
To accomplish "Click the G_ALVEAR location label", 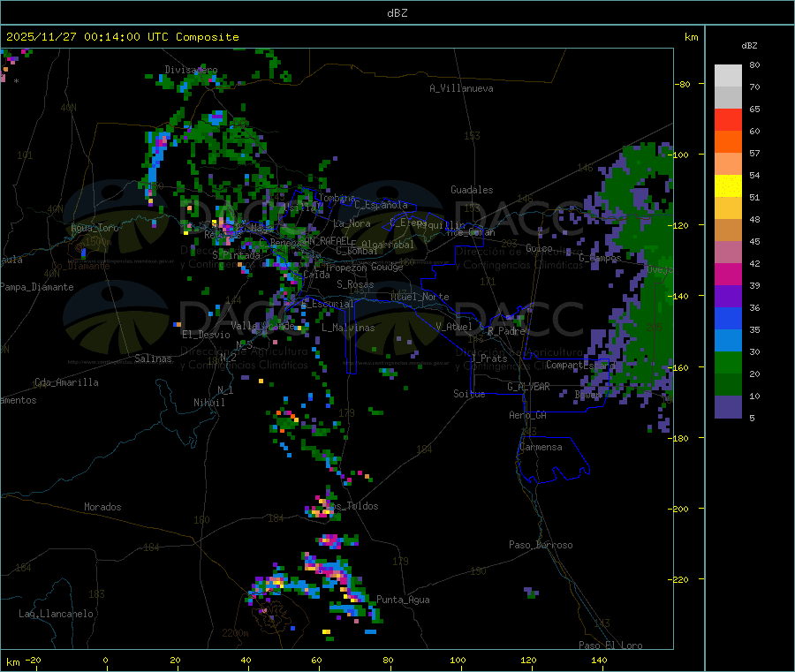I will 528,387.
